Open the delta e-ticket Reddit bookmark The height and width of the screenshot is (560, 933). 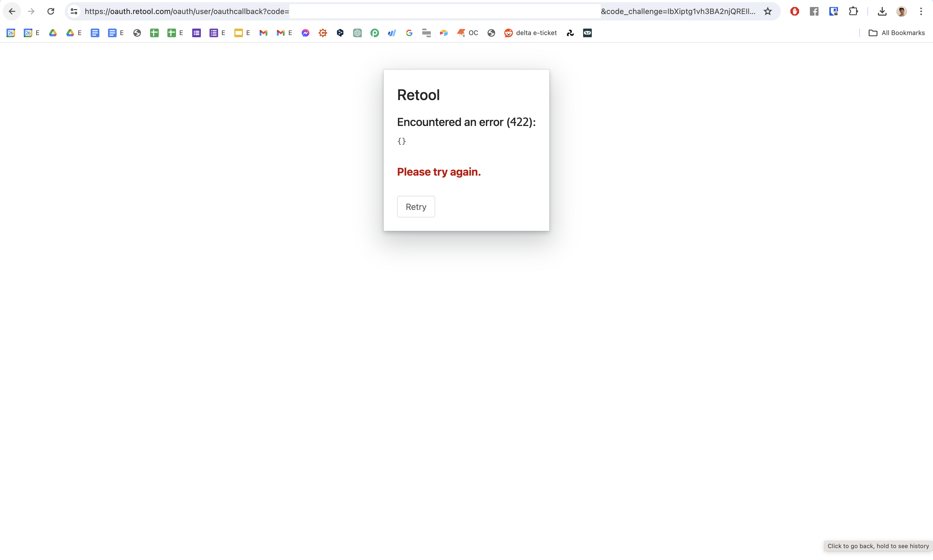(530, 33)
